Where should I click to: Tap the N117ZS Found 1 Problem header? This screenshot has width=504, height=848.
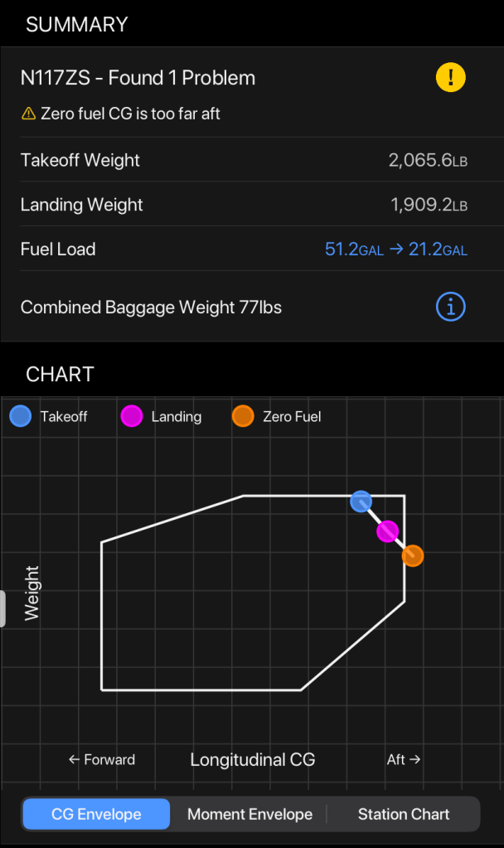[138, 78]
